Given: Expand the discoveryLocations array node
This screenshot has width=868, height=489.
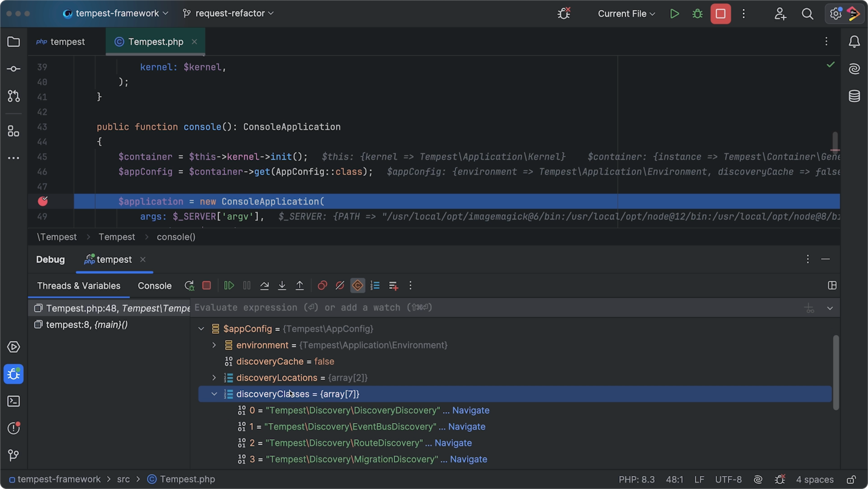Looking at the screenshot, I should point(214,378).
